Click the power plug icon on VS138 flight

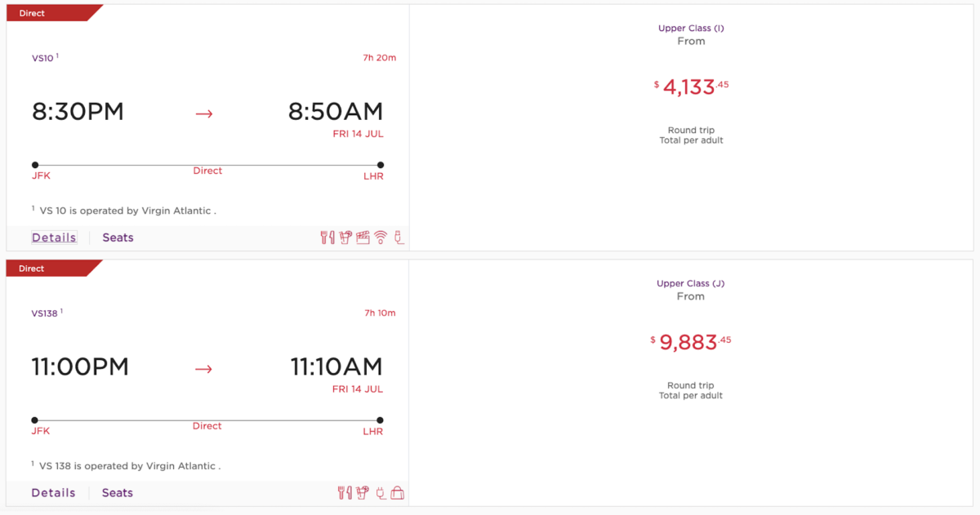[380, 492]
